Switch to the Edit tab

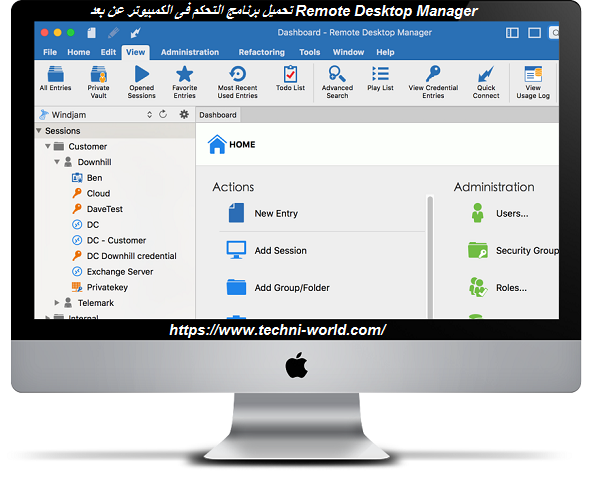click(108, 52)
